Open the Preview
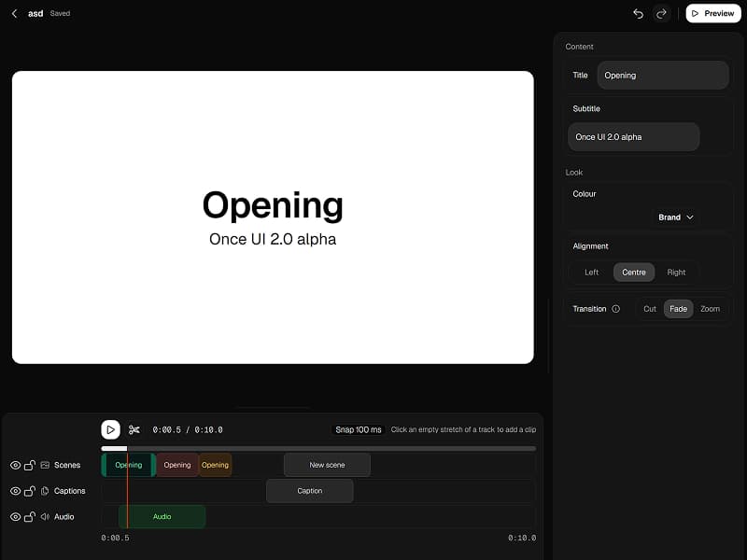747x560 pixels. (713, 13)
